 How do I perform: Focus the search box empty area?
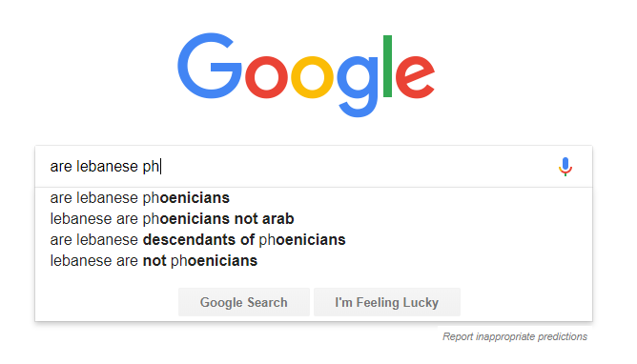[x=358, y=167]
